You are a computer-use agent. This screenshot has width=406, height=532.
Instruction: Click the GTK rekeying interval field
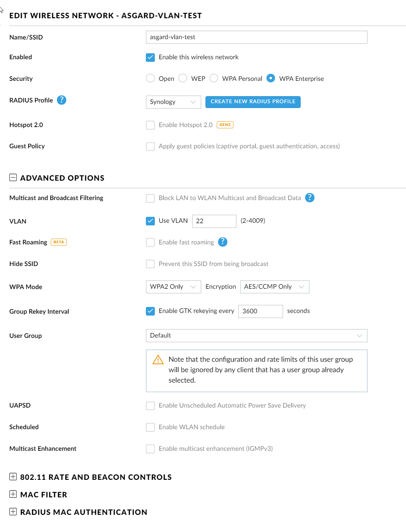(260, 311)
